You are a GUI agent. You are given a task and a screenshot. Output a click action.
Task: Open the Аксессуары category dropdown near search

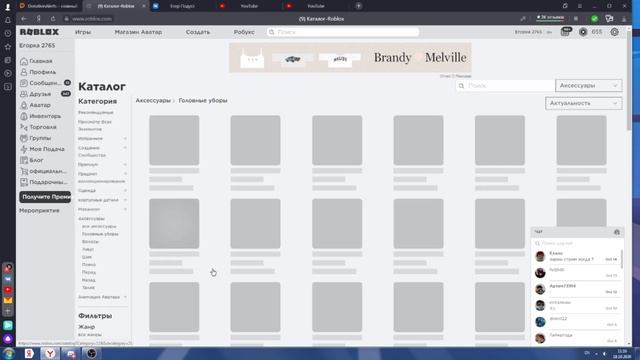pyautogui.click(x=589, y=86)
